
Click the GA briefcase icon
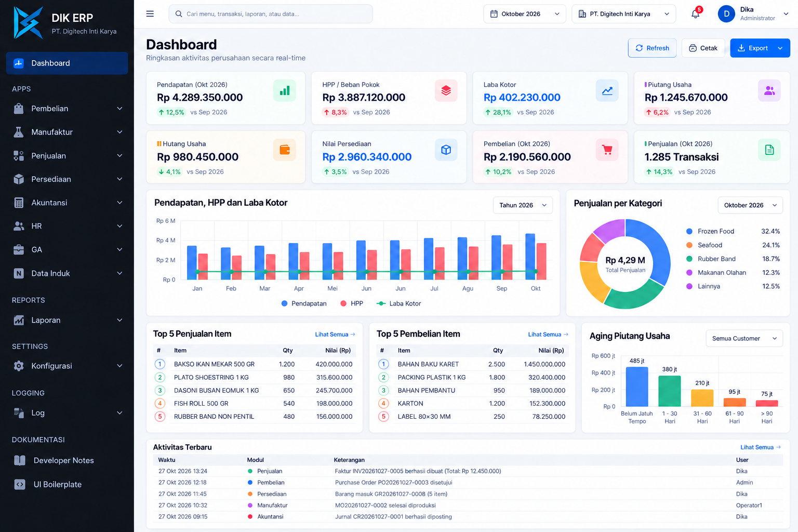click(x=19, y=249)
